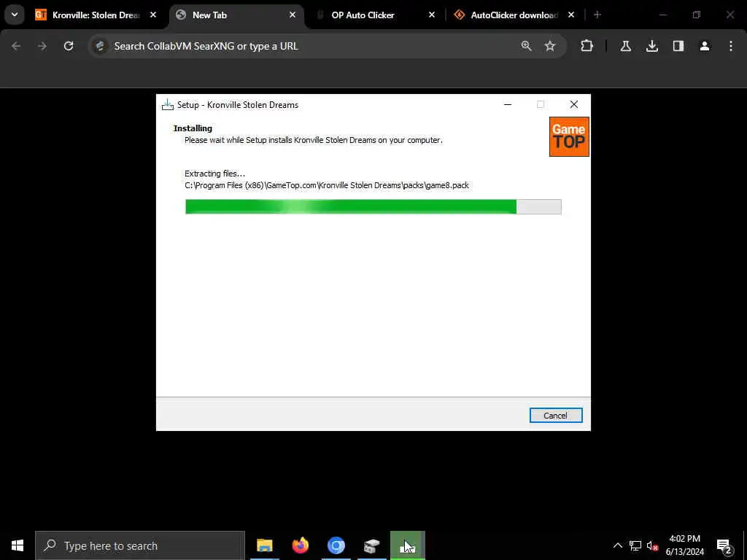Open network status in the system tray
The width and height of the screenshot is (747, 560).
tap(635, 545)
